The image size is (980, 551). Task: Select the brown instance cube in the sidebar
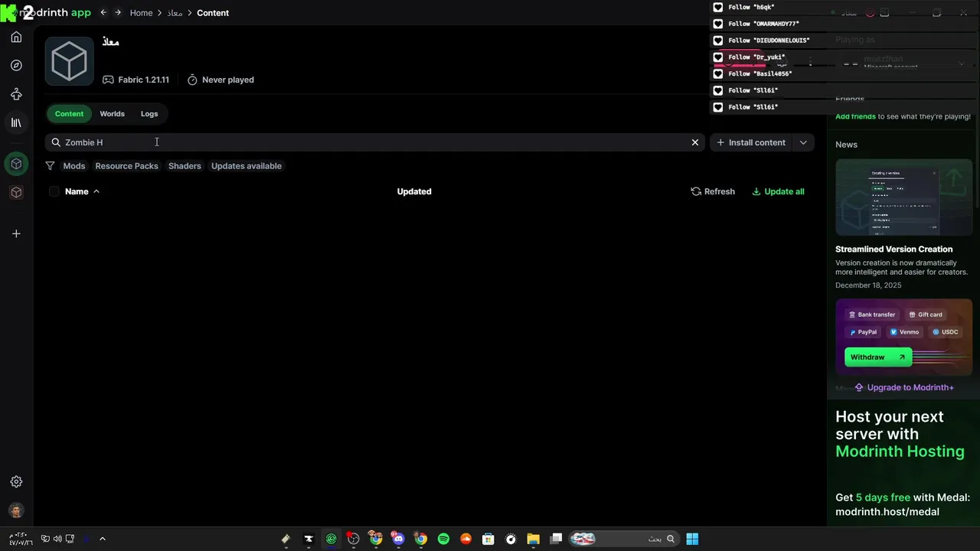tap(16, 192)
